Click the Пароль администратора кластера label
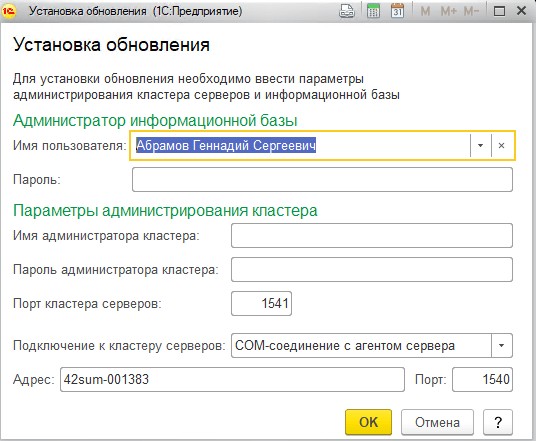The height and width of the screenshot is (441, 536). 116,270
